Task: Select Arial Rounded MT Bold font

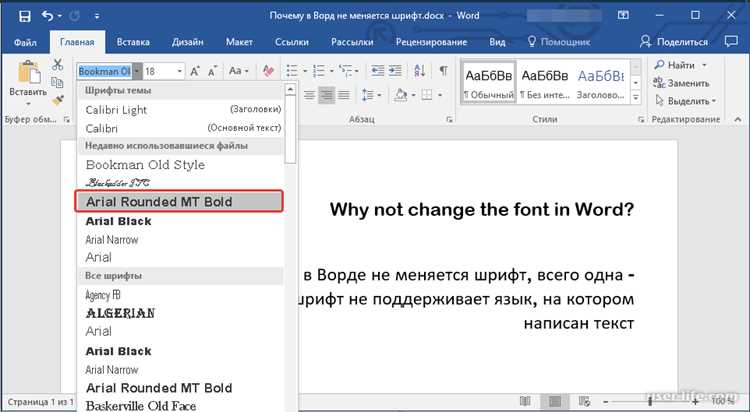Action: click(179, 201)
